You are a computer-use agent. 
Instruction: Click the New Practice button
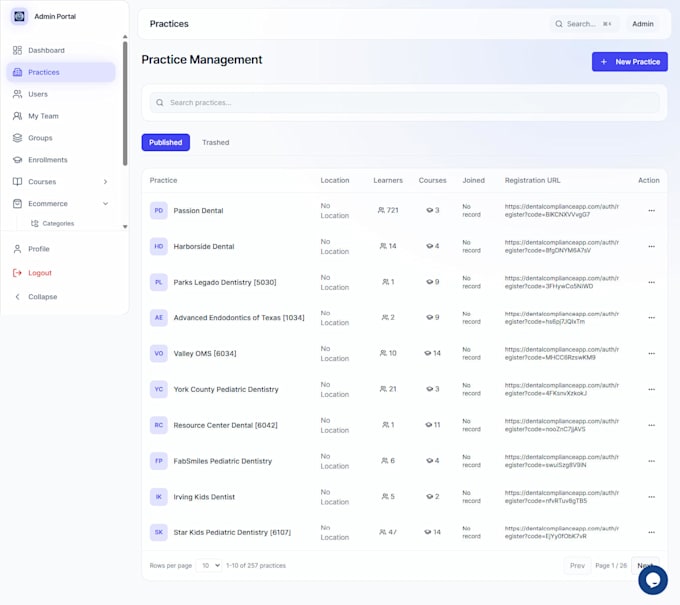click(x=630, y=62)
